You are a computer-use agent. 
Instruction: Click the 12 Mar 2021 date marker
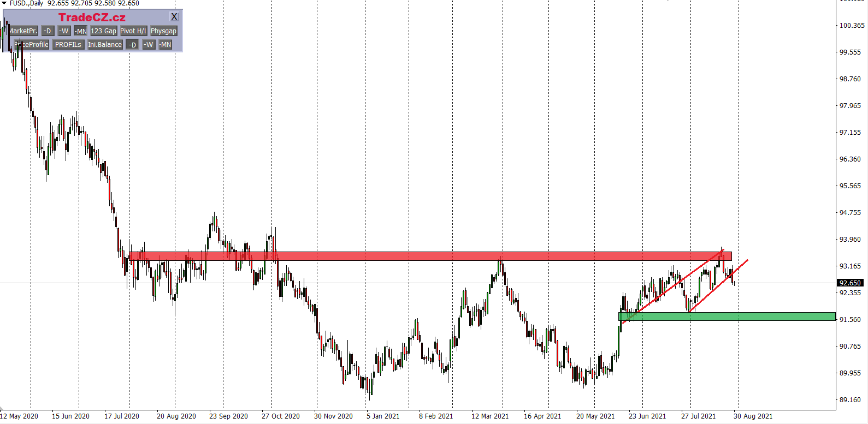[490, 416]
